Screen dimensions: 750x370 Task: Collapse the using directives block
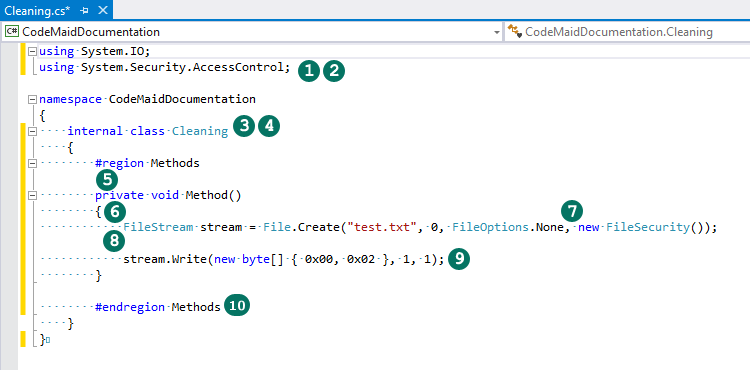pos(33,51)
